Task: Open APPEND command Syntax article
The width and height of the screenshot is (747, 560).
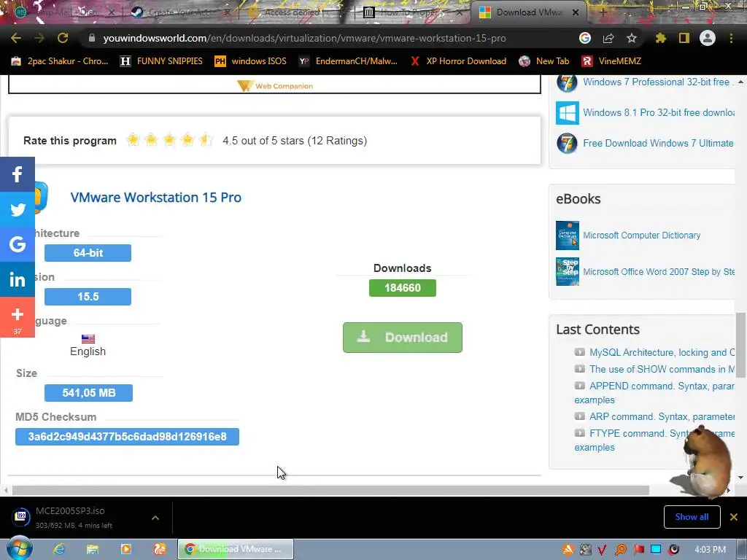Action: point(654,393)
